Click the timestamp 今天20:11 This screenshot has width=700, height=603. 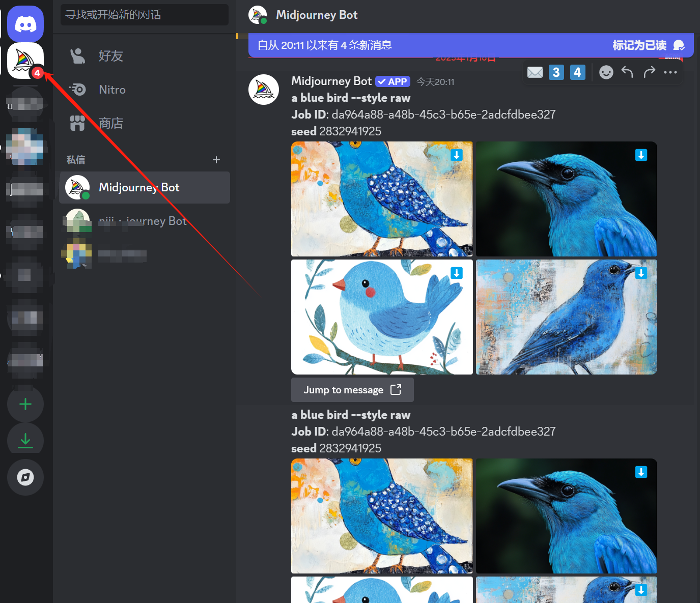pos(435,82)
